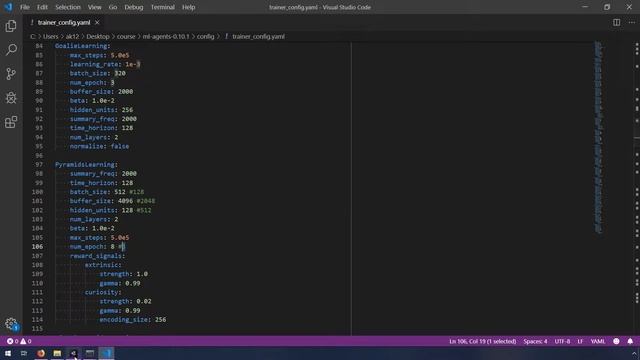
Task: Open the Windows Start menu
Action: pyautogui.click(x=8, y=353)
